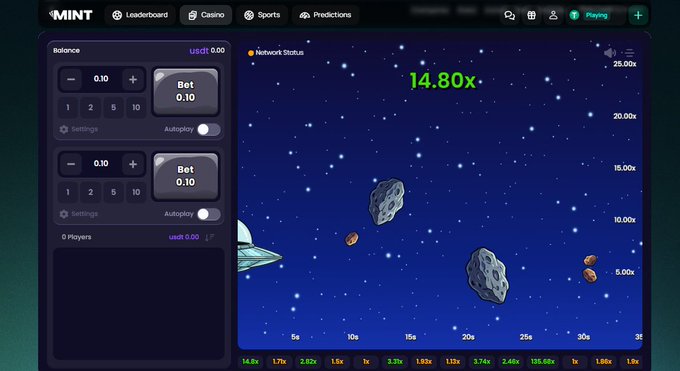This screenshot has height=371, width=680.
Task: Click the players list sort icon
Action: [210, 237]
